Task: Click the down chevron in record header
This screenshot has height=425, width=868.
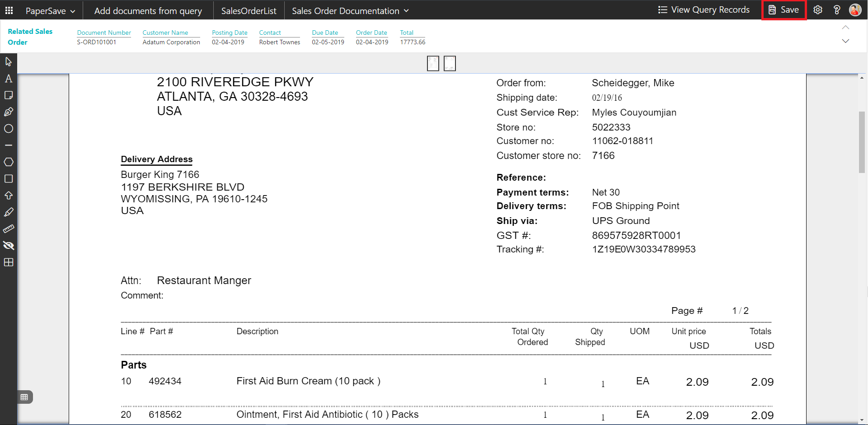Action: (845, 41)
